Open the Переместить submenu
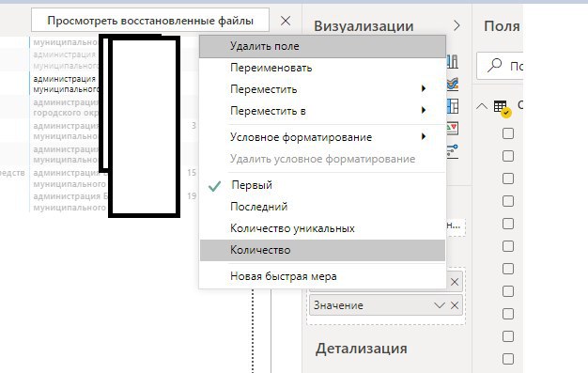This screenshot has width=588, height=373. click(322, 89)
